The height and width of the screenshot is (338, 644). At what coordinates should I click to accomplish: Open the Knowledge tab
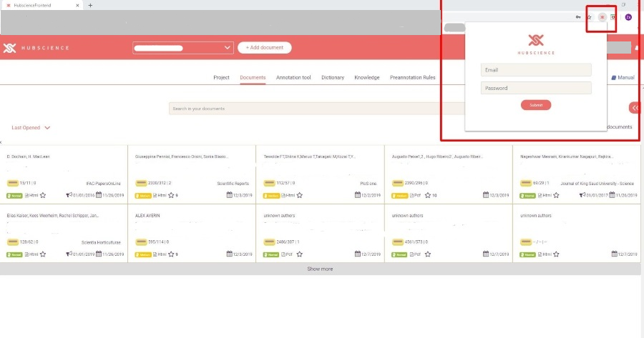(x=367, y=77)
